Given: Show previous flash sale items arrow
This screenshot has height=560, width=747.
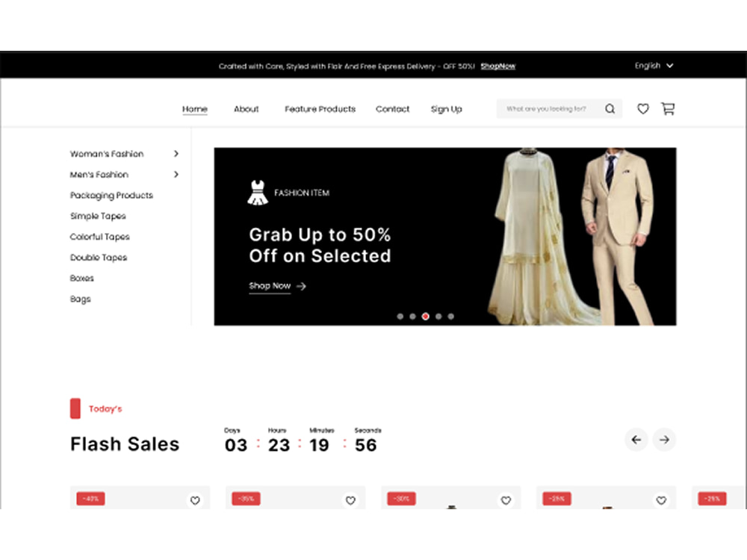Looking at the screenshot, I should tap(636, 440).
